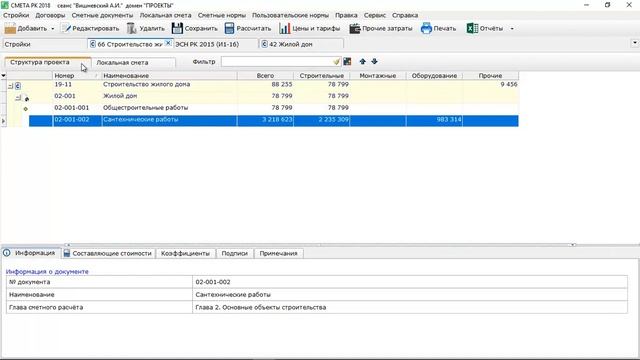Open Прочие затраты toolbar button
This screenshot has height=360, width=640.
[x=381, y=29]
